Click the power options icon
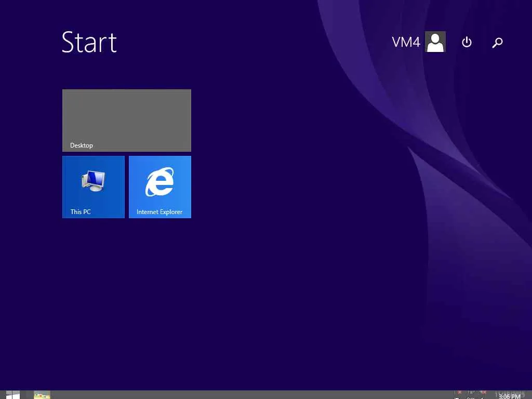This screenshot has width=532, height=399. point(467,42)
